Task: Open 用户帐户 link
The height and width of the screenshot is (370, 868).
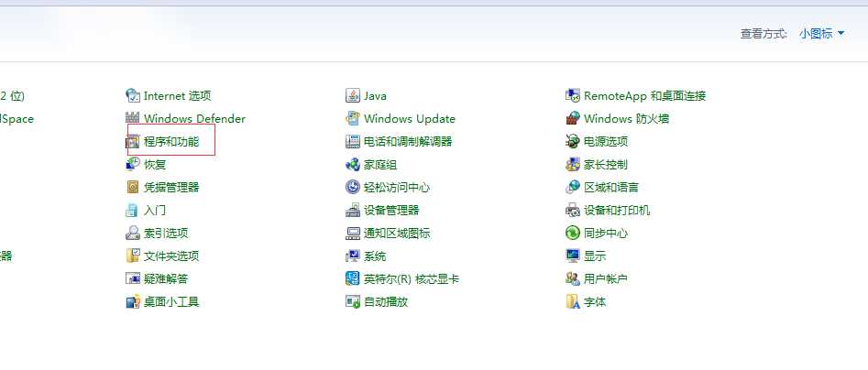Action: (606, 278)
